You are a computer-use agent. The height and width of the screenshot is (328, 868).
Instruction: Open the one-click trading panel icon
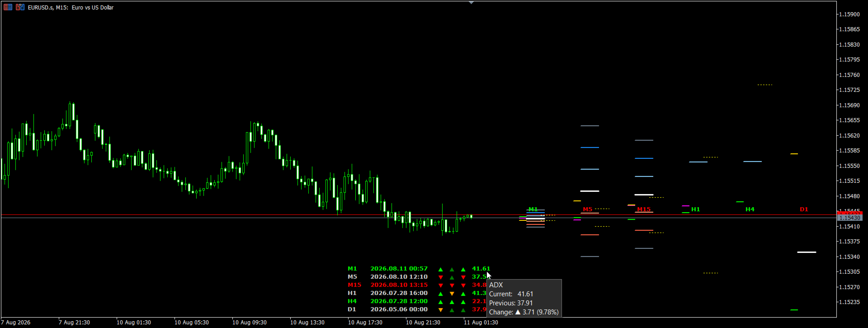(x=8, y=7)
